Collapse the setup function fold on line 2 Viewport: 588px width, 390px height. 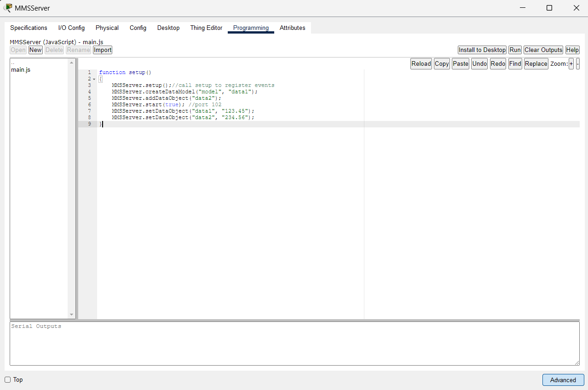[94, 79]
